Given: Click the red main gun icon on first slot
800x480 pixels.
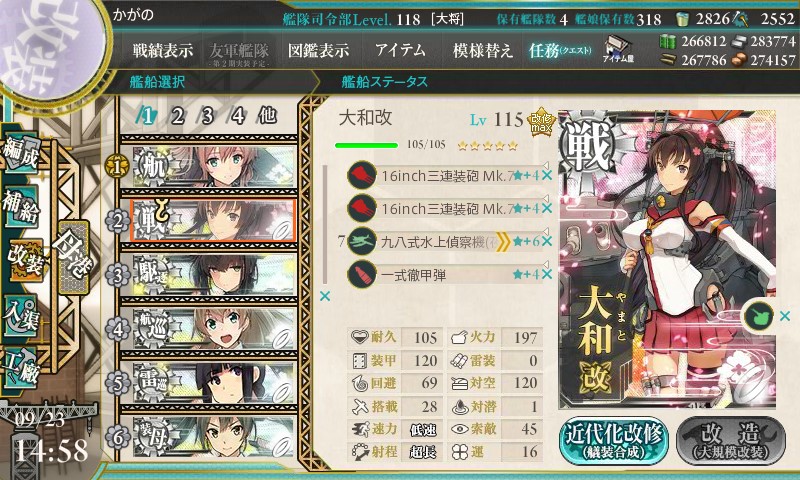Looking at the screenshot, I should pos(362,175).
